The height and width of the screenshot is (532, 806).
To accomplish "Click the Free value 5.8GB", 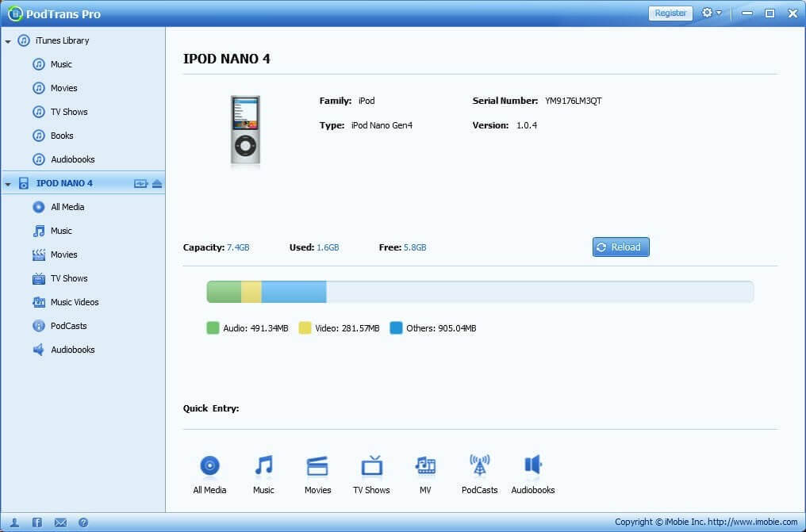I will [x=415, y=247].
